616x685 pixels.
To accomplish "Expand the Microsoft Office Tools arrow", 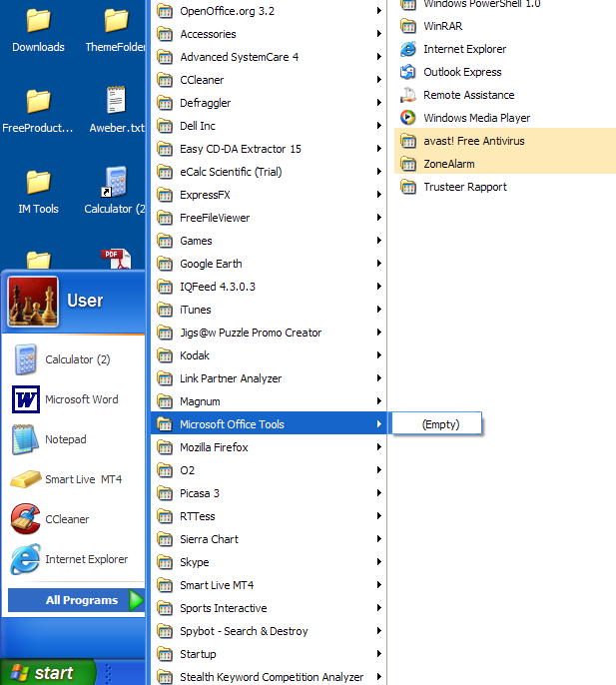I will pyautogui.click(x=379, y=424).
